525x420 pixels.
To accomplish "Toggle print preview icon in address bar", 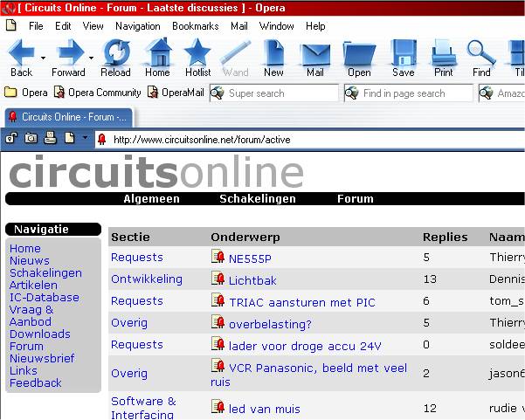I will point(50,138).
